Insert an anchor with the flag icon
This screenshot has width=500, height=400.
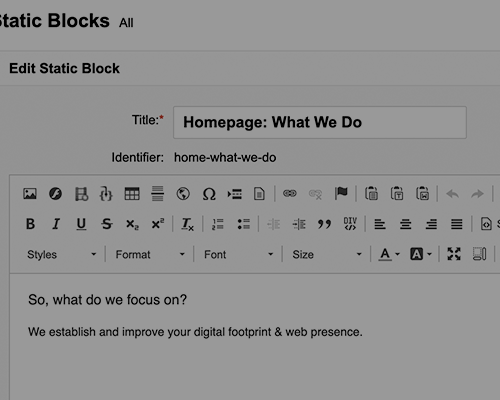[x=341, y=193]
